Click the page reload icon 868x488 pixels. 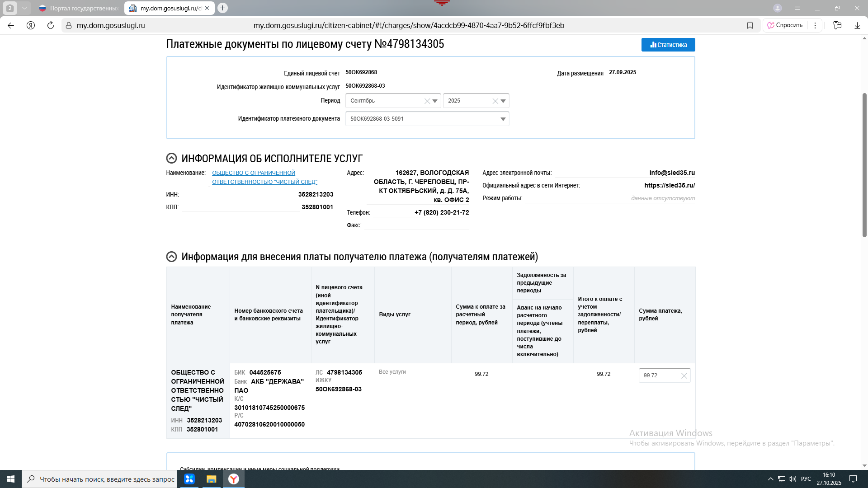[x=51, y=25]
